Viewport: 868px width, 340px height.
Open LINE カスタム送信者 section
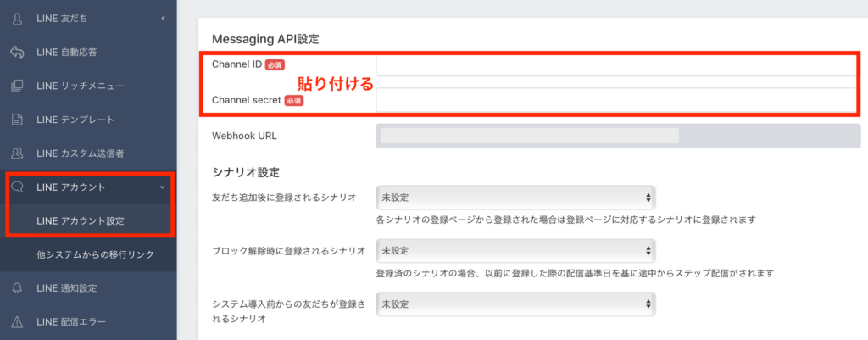(x=88, y=153)
